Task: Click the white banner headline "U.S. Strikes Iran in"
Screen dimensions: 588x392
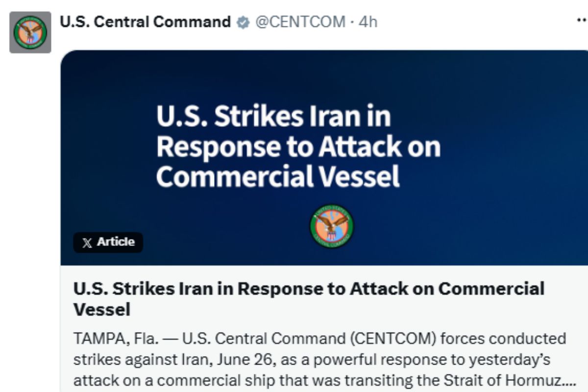Action: click(273, 117)
